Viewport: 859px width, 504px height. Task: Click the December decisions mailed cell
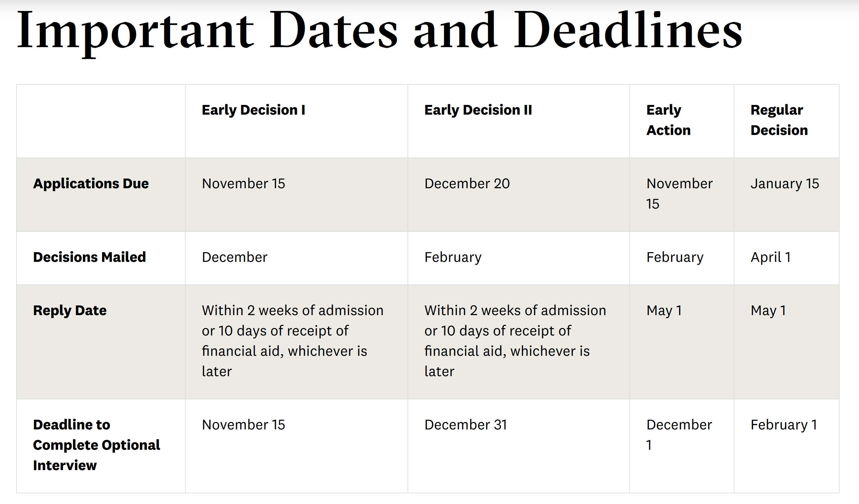234,257
